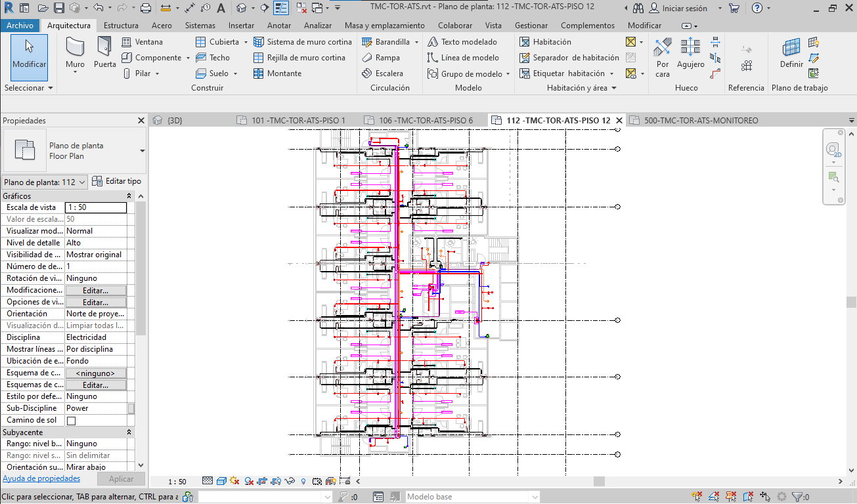The width and height of the screenshot is (857, 504).
Task: Select the Ventana window tool
Action: point(143,42)
